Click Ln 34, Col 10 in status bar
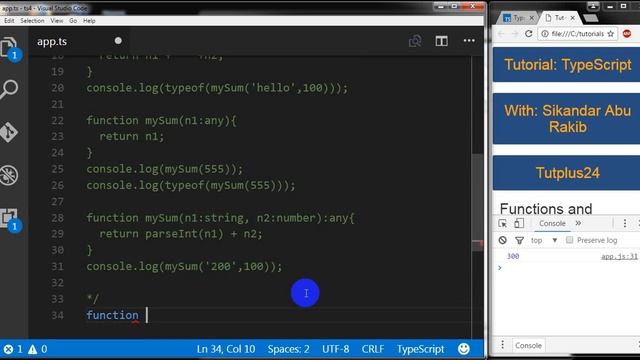The width and height of the screenshot is (640, 360). click(226, 349)
